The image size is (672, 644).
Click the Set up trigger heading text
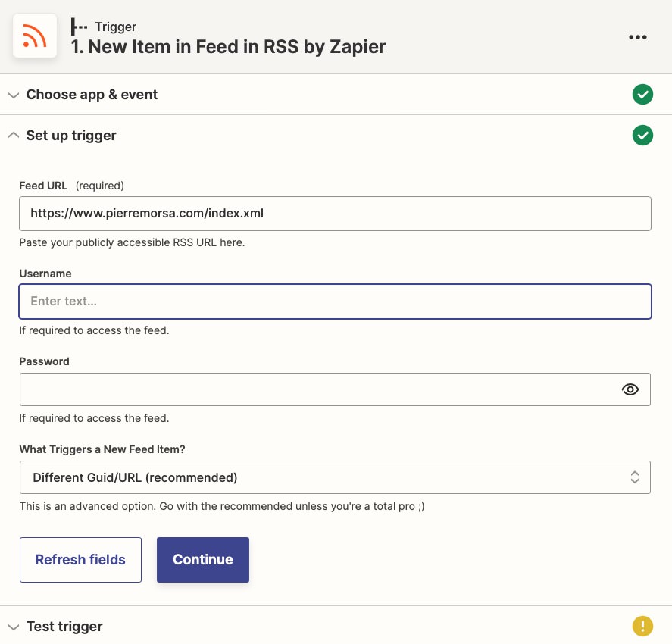(x=71, y=136)
